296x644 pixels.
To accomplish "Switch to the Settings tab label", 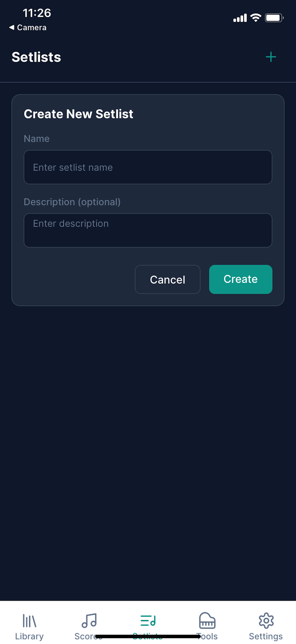I will pos(266,636).
